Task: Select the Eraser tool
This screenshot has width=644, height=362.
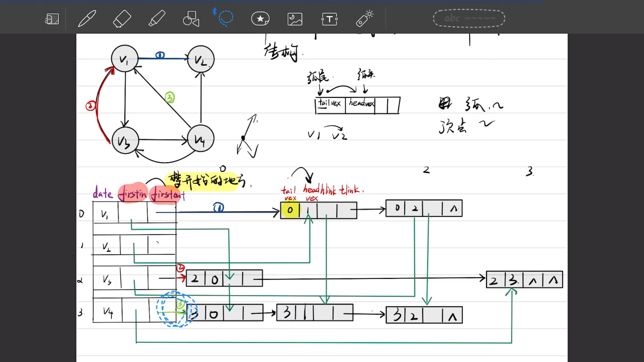Action: (x=122, y=19)
